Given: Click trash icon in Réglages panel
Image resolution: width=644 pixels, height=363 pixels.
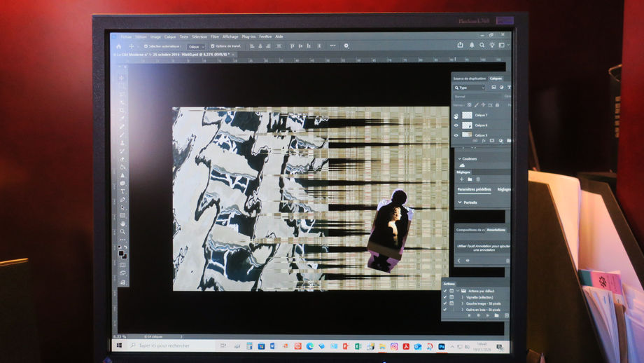Looking at the screenshot, I should point(478,179).
